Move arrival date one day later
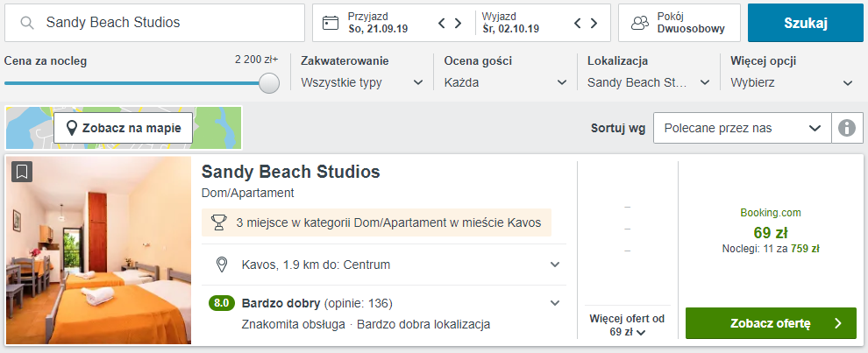Viewport: 868px width, 353px height. point(458,24)
